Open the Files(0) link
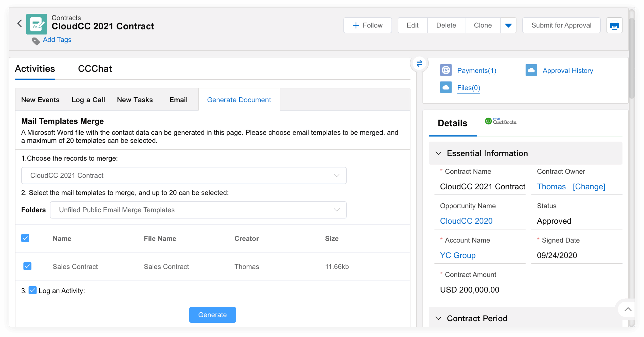Image resolution: width=644 pixels, height=337 pixels. point(468,88)
